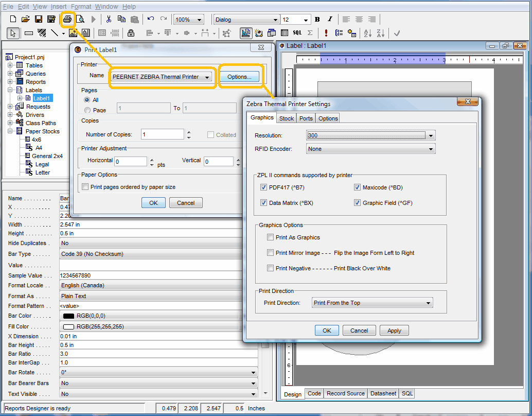Click Cancel in the Print Label1 dialog
532x416 pixels.
(186, 203)
